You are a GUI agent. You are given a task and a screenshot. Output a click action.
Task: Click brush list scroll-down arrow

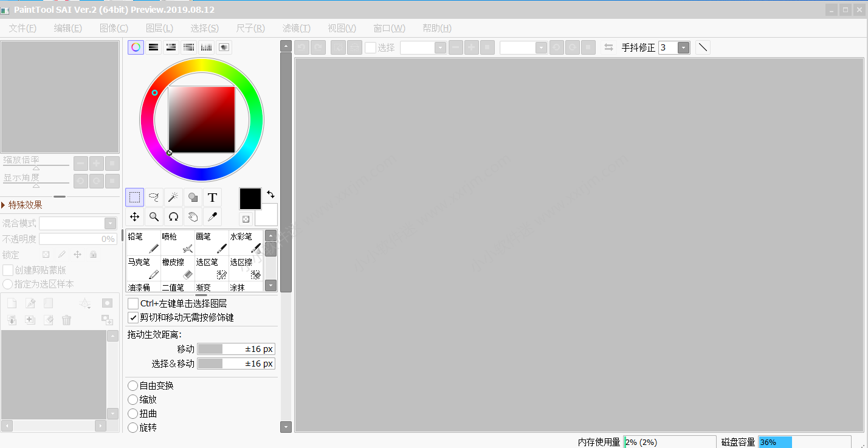(271, 285)
